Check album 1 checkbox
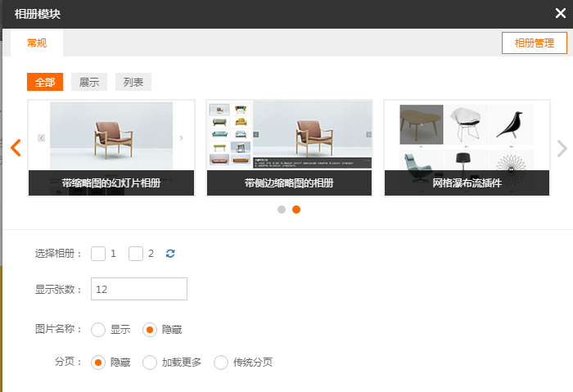Image resolution: width=573 pixels, height=392 pixels. click(x=98, y=254)
